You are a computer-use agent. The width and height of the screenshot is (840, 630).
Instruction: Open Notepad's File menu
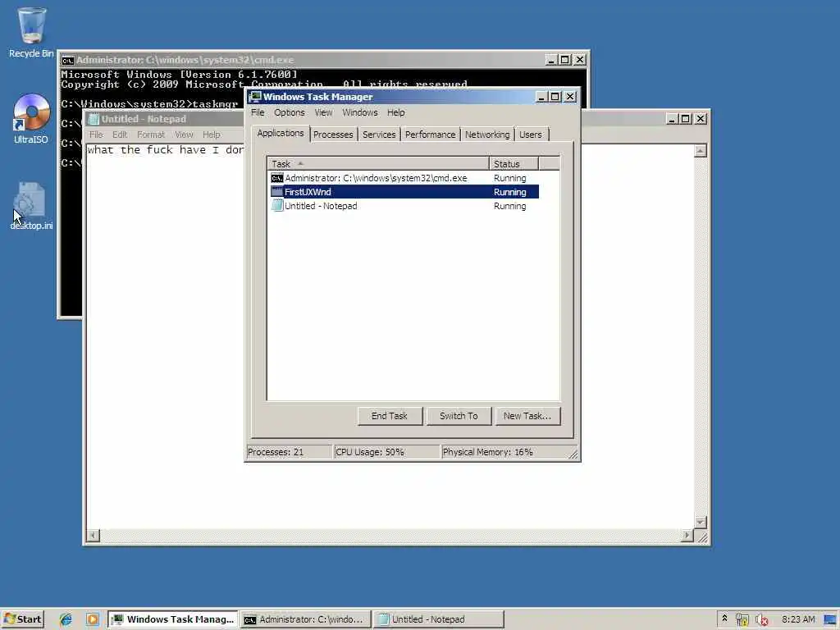(96, 135)
